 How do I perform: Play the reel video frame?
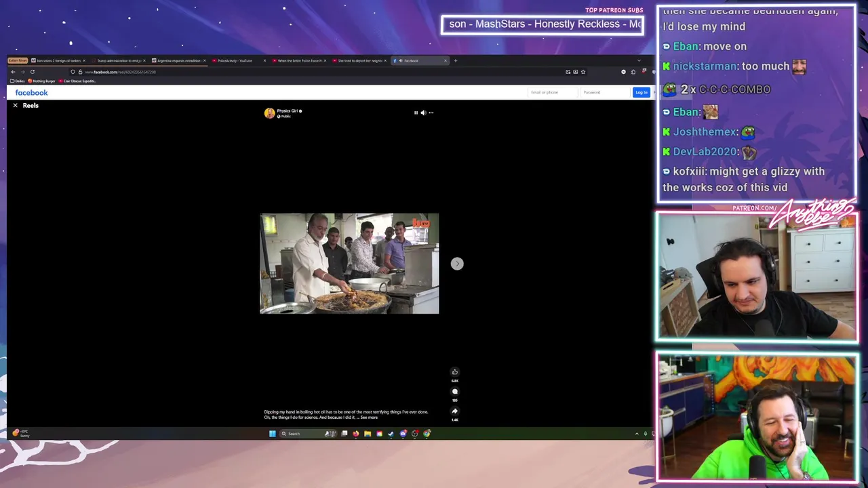pyautogui.click(x=349, y=264)
